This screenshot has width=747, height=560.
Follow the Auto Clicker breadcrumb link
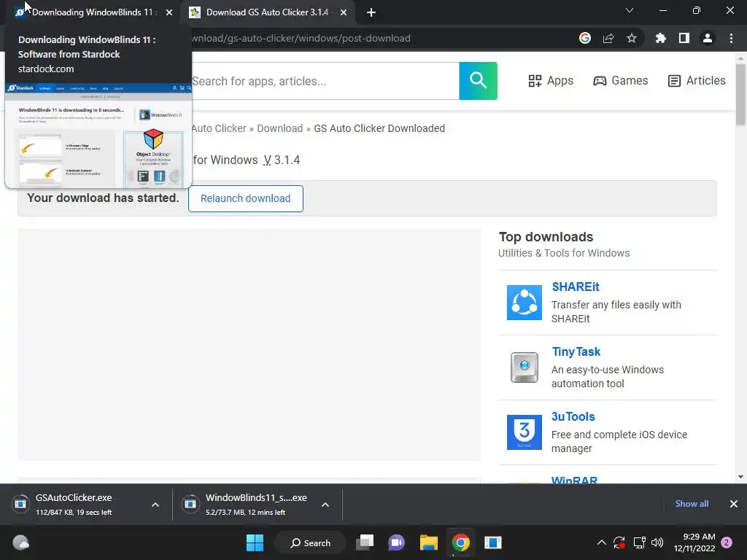pyautogui.click(x=219, y=128)
